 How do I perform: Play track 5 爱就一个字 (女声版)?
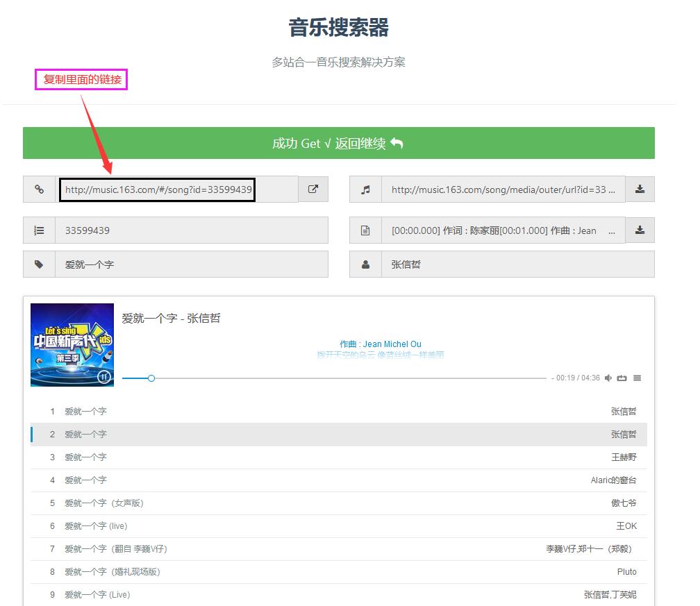pyautogui.click(x=338, y=503)
